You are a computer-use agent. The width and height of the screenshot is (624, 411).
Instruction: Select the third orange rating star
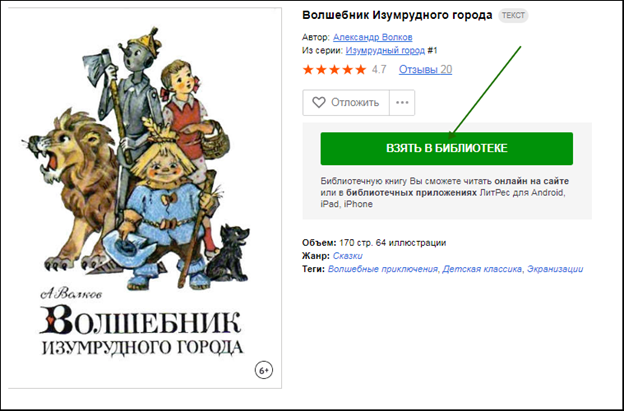pyautogui.click(x=334, y=70)
